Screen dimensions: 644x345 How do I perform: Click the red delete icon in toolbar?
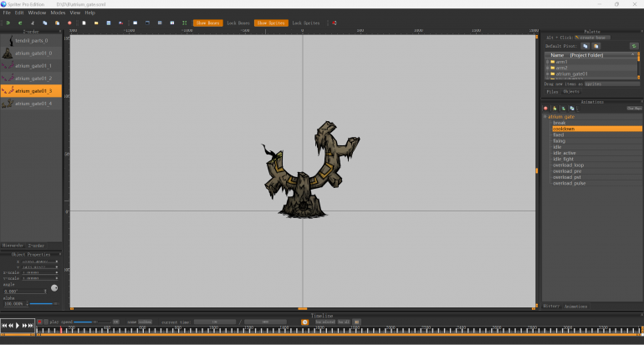tap(69, 23)
